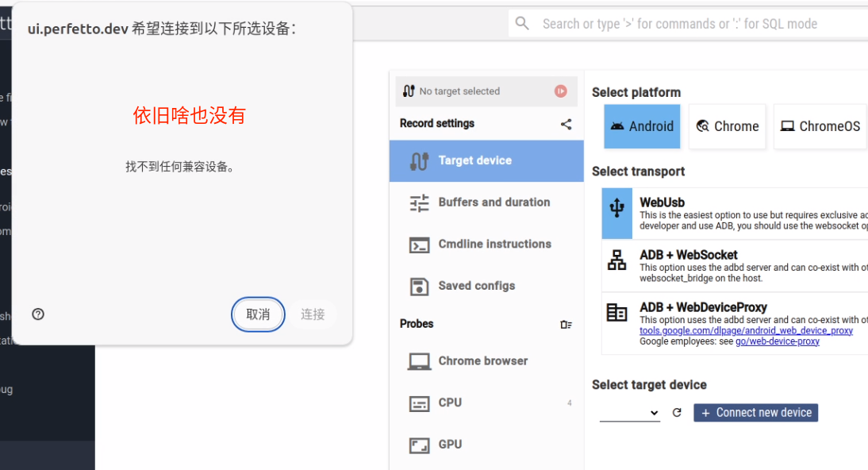Click the Target device cable icon
868x470 pixels.
(x=419, y=160)
